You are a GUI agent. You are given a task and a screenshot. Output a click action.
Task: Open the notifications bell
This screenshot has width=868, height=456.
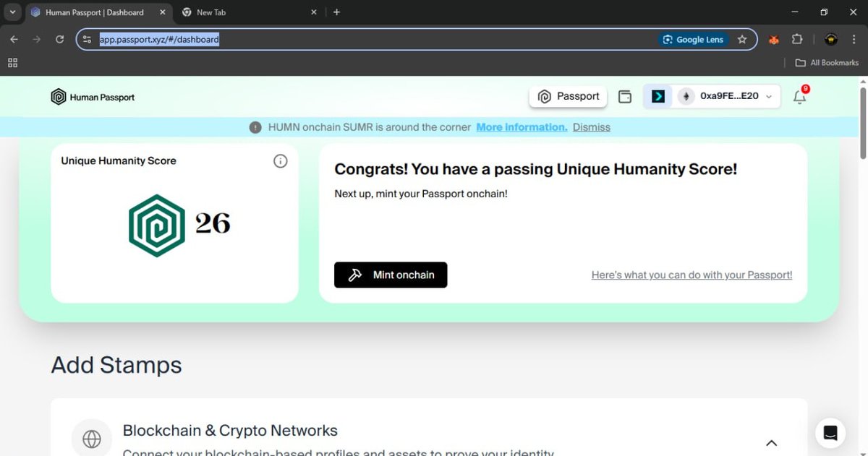[799, 97]
